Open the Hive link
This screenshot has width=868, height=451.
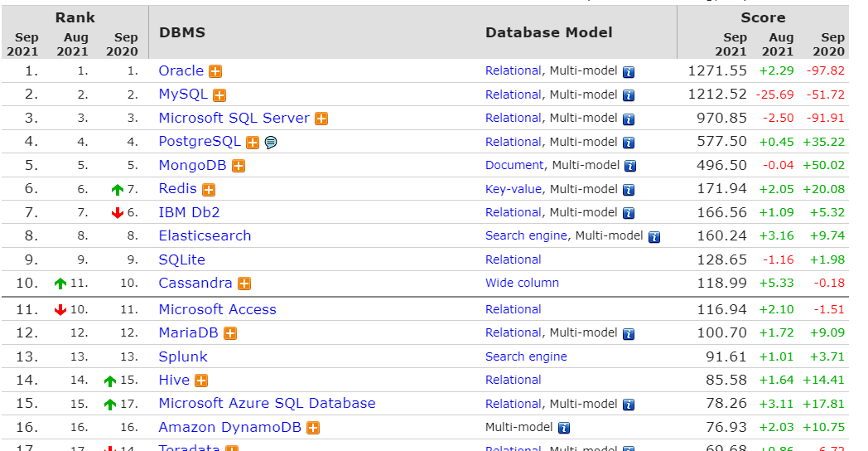(x=175, y=380)
